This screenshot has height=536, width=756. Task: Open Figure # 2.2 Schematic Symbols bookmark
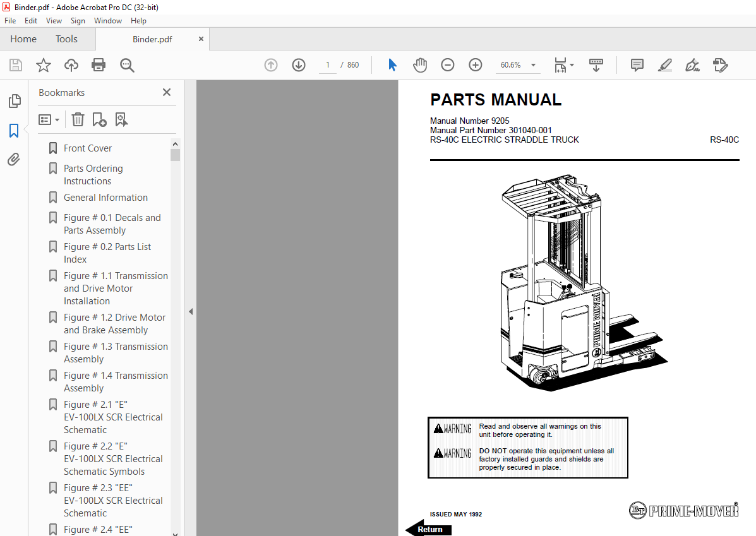(113, 458)
